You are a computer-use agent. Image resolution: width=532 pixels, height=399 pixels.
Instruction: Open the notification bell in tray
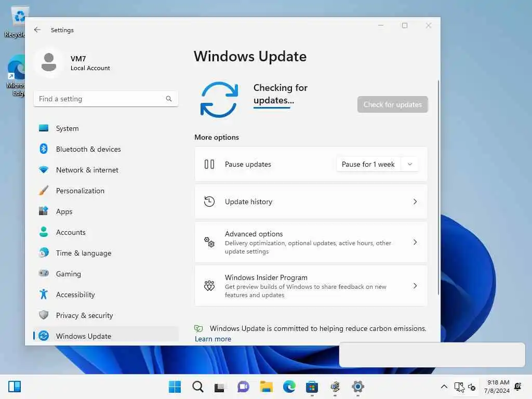point(518,387)
